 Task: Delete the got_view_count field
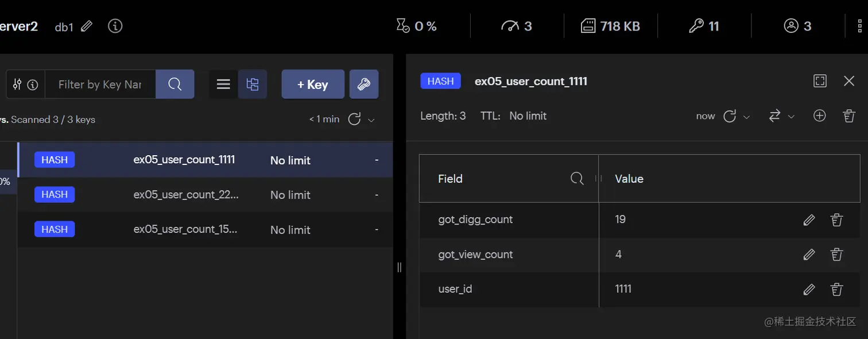click(x=836, y=255)
